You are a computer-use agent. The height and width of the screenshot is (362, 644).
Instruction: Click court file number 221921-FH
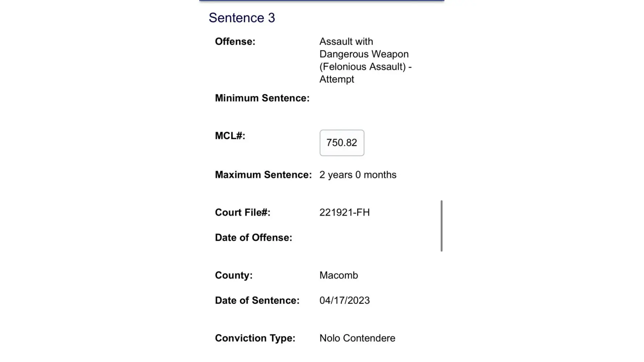pos(344,212)
